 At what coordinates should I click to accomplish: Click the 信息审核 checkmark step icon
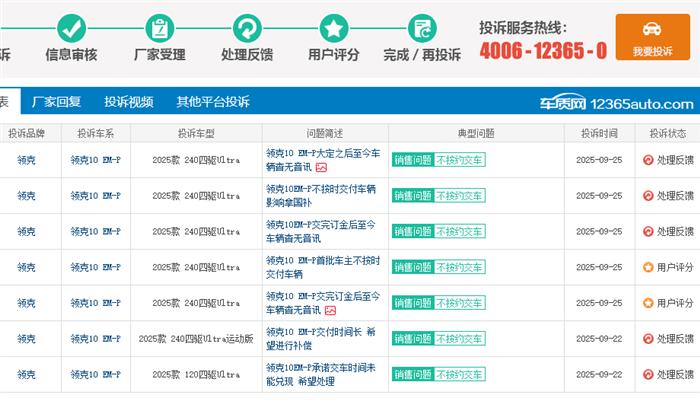click(x=71, y=28)
